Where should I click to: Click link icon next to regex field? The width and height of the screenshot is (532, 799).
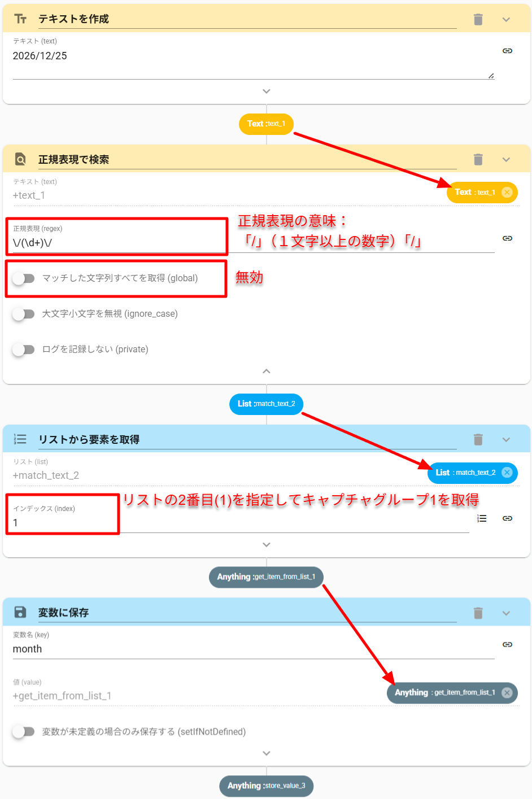point(507,238)
